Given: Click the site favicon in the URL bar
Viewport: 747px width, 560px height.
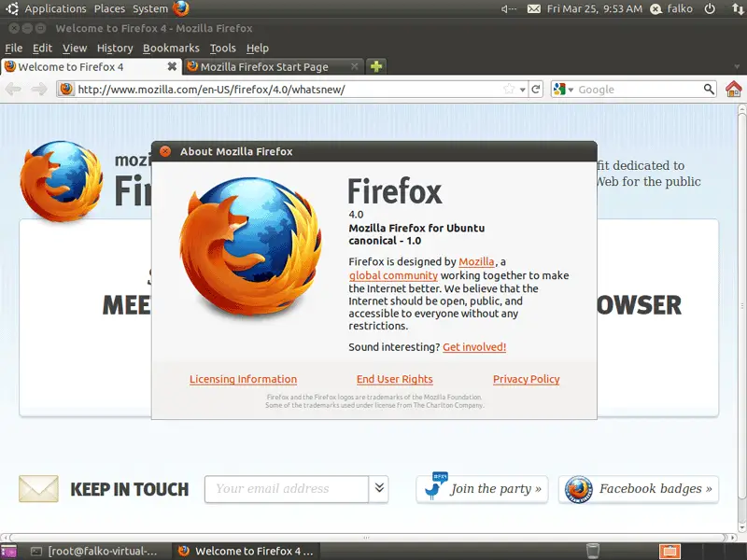Looking at the screenshot, I should click(66, 89).
